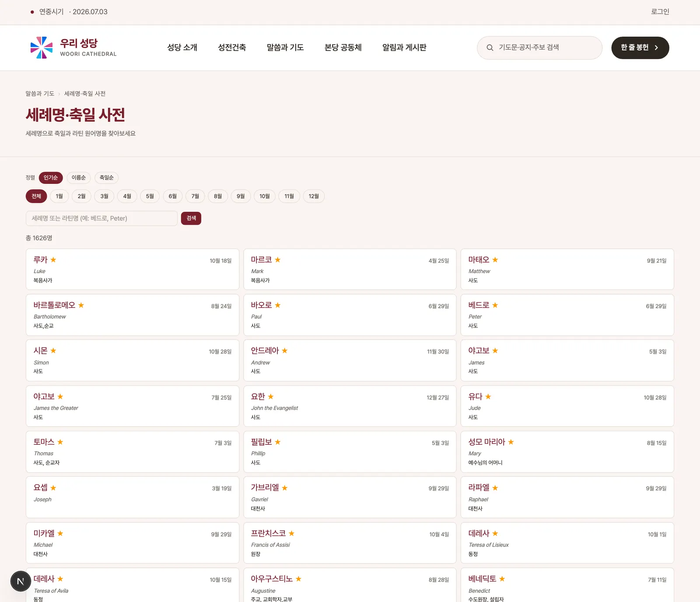
Task: Click the star beside 성모 마리아
Action: 511,442
